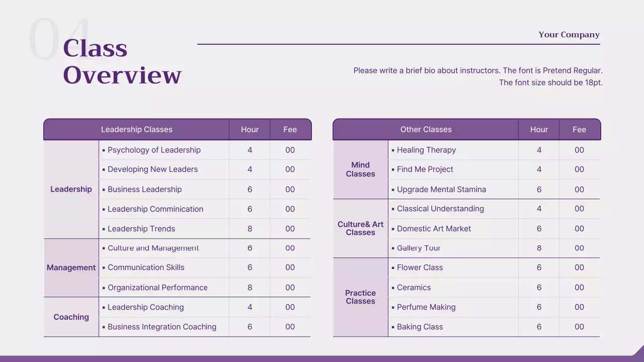
Task: Click the 'Other Classes' table header
Action: point(426,130)
